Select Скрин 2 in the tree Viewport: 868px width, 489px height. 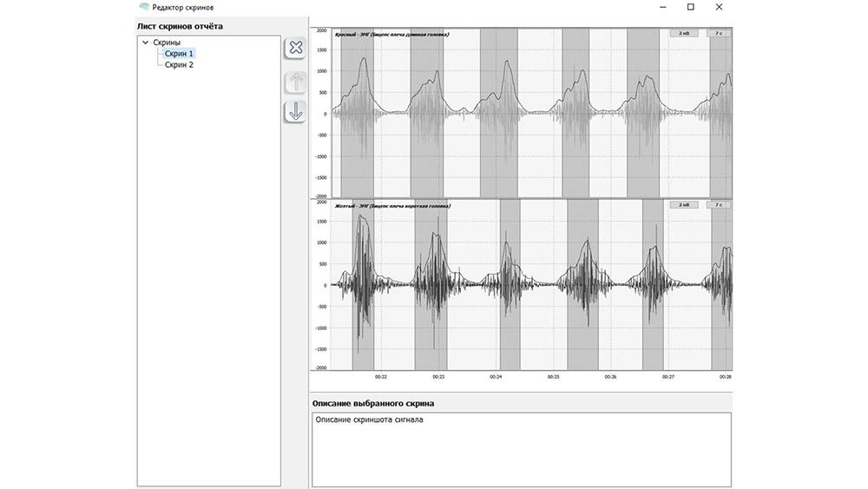(179, 65)
